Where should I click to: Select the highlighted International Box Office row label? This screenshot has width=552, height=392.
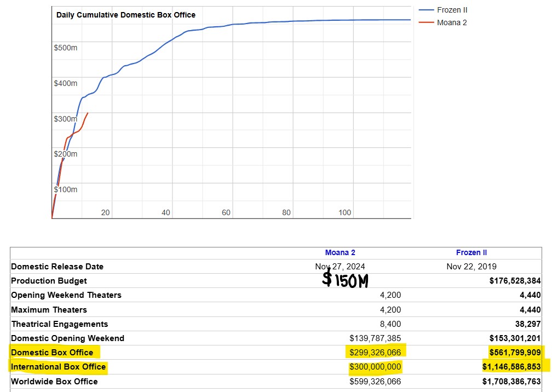(x=59, y=366)
